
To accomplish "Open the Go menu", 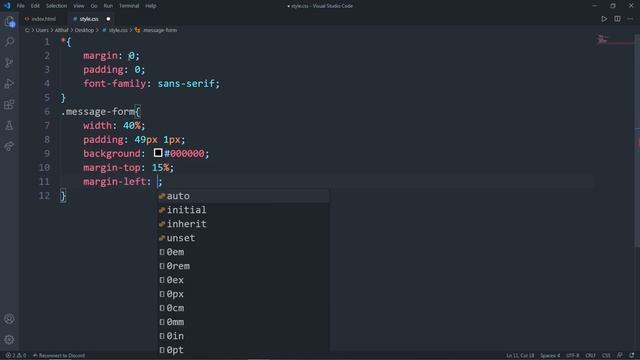I will (94, 6).
